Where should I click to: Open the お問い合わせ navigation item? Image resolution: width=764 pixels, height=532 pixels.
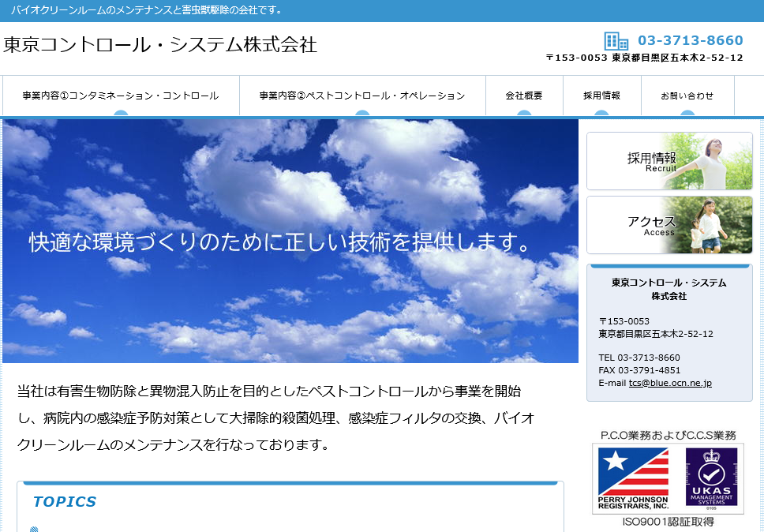pyautogui.click(x=687, y=96)
